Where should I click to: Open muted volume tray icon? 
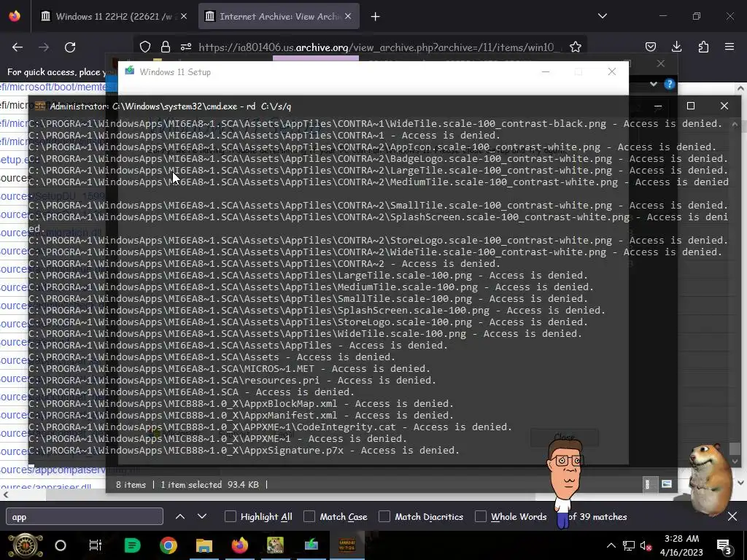[646, 545]
